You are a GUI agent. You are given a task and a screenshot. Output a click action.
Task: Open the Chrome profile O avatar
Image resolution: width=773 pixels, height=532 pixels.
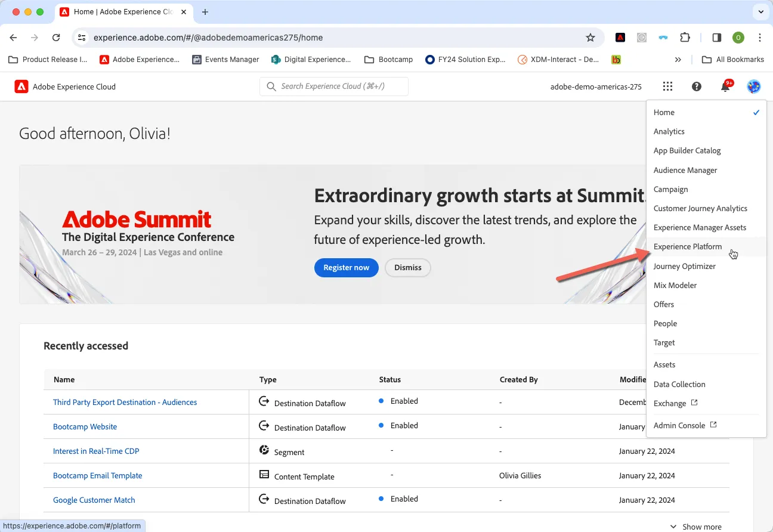pos(738,38)
